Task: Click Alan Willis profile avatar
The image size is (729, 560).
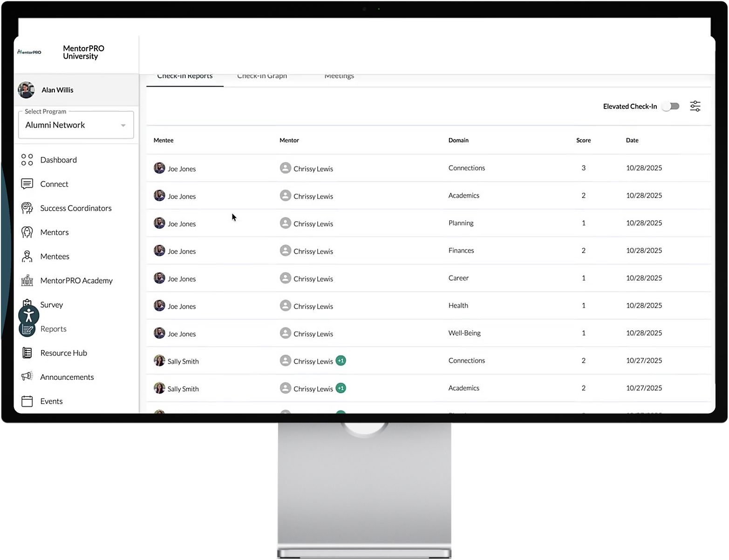Action: coord(26,90)
